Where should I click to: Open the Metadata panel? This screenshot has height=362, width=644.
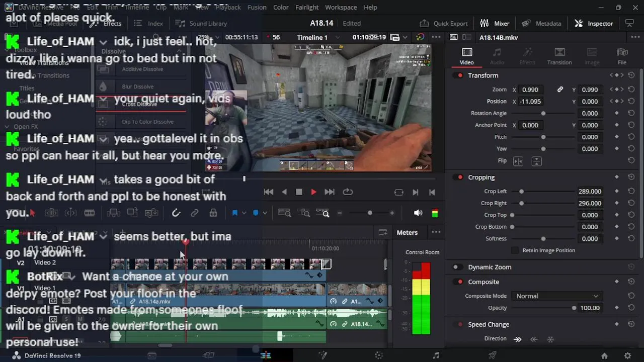click(541, 23)
